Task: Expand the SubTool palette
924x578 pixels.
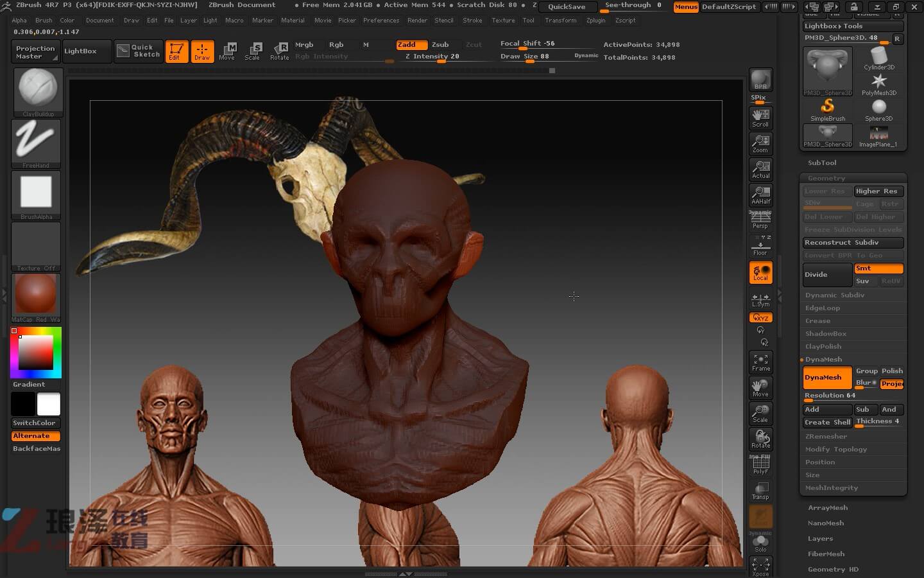Action: [x=822, y=162]
